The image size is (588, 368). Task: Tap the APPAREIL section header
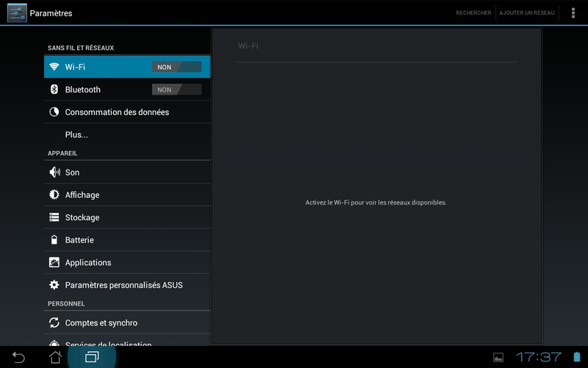coord(62,153)
